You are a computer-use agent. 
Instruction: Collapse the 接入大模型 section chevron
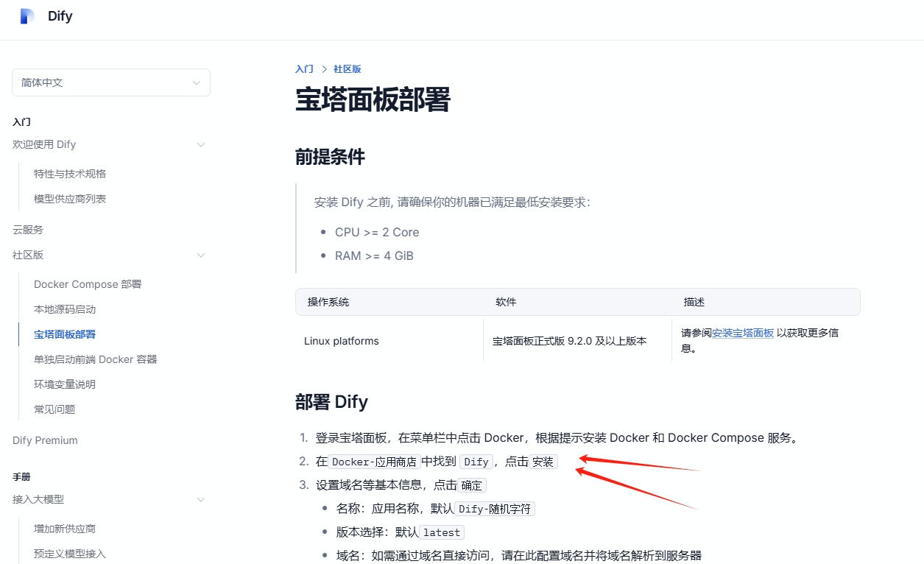[200, 500]
